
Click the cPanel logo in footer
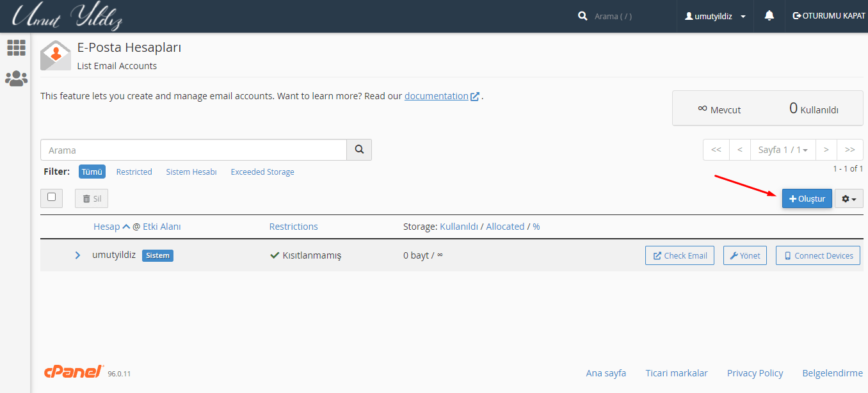[74, 372]
